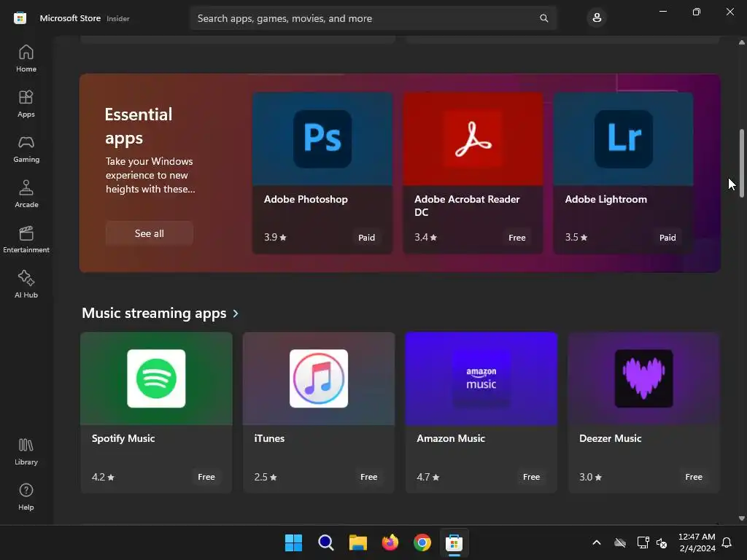
Task: Click the muted volume tray icon
Action: (x=662, y=542)
